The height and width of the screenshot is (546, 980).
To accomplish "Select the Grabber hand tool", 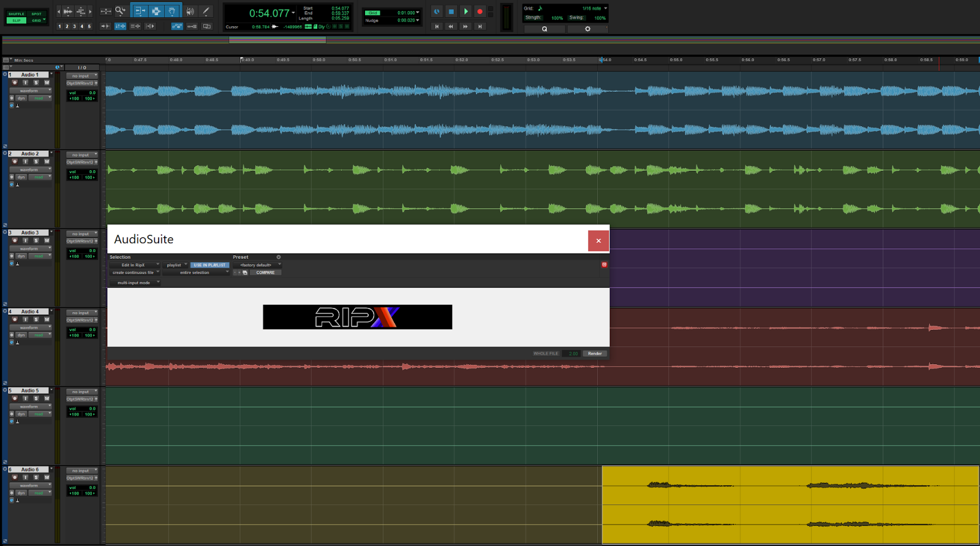I will pyautogui.click(x=173, y=11).
